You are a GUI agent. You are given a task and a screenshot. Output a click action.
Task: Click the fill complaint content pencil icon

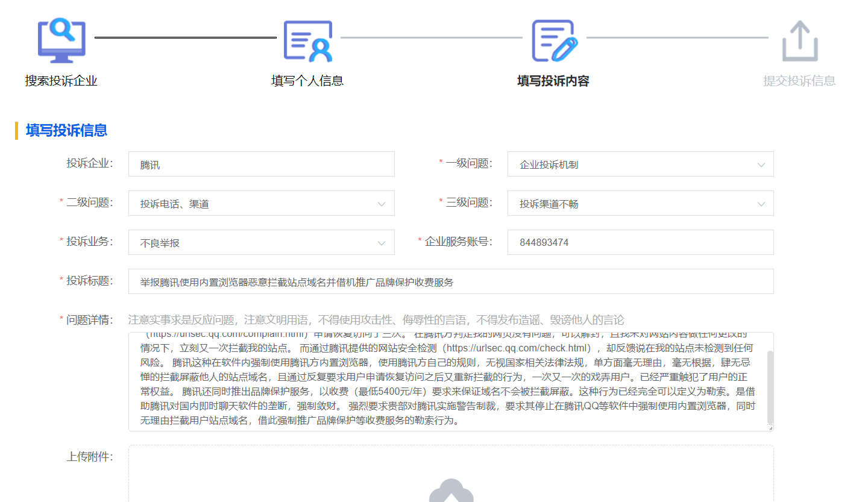point(554,40)
